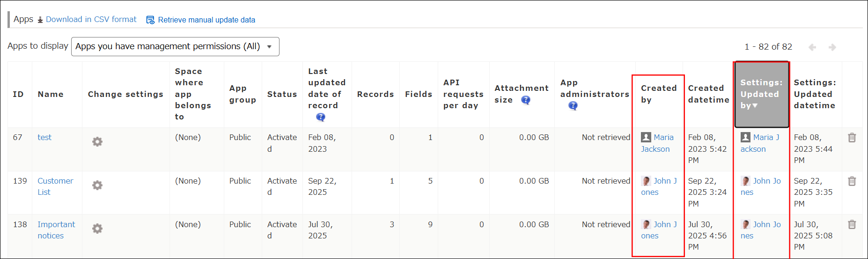Show help for Attachment size column

[x=526, y=100]
